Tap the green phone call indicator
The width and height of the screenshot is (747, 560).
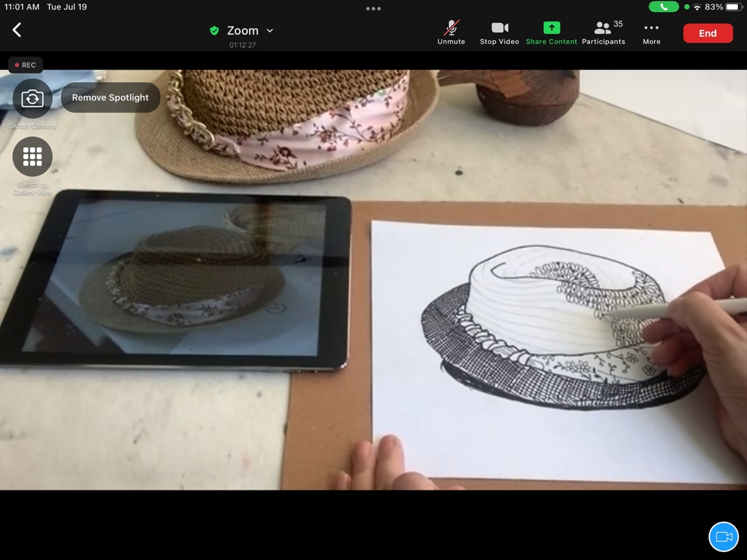[663, 7]
